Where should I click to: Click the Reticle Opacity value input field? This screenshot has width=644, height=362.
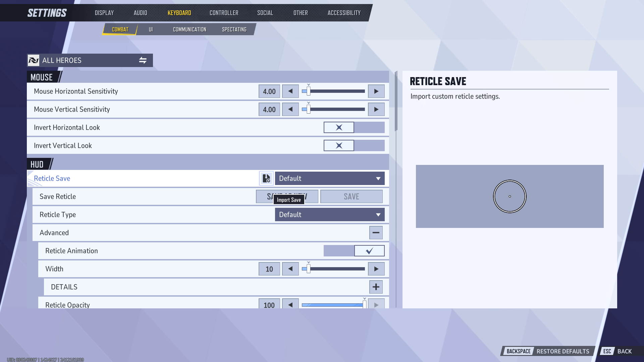(269, 305)
